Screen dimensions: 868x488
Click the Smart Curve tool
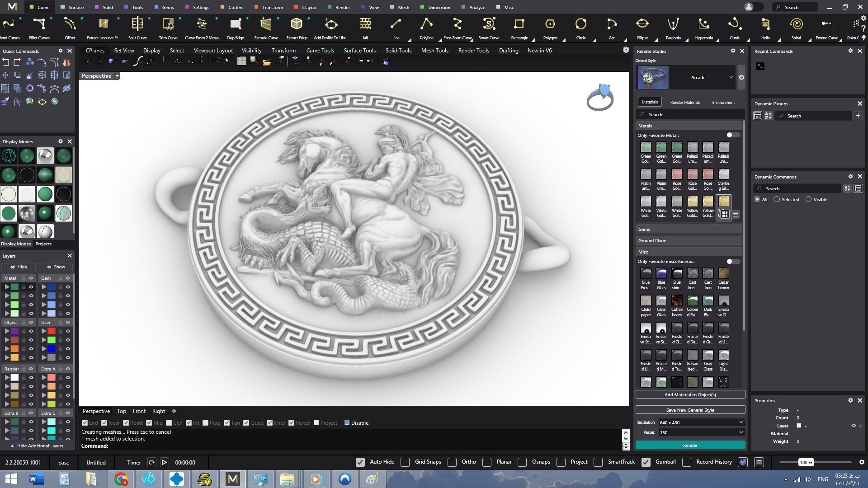click(x=489, y=24)
